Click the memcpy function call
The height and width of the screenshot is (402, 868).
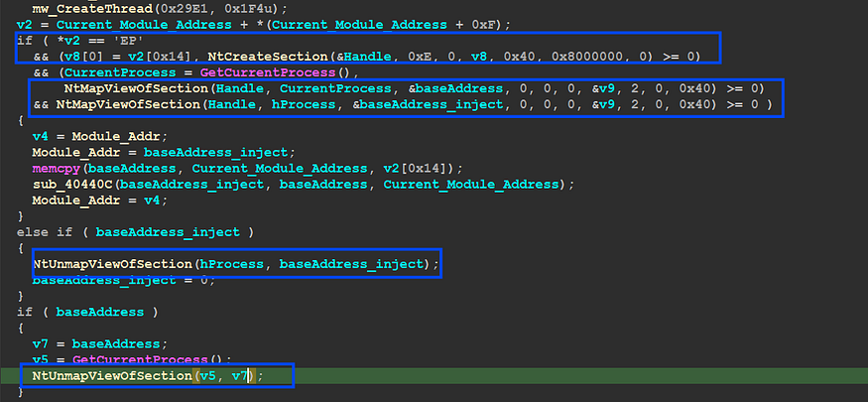56,168
